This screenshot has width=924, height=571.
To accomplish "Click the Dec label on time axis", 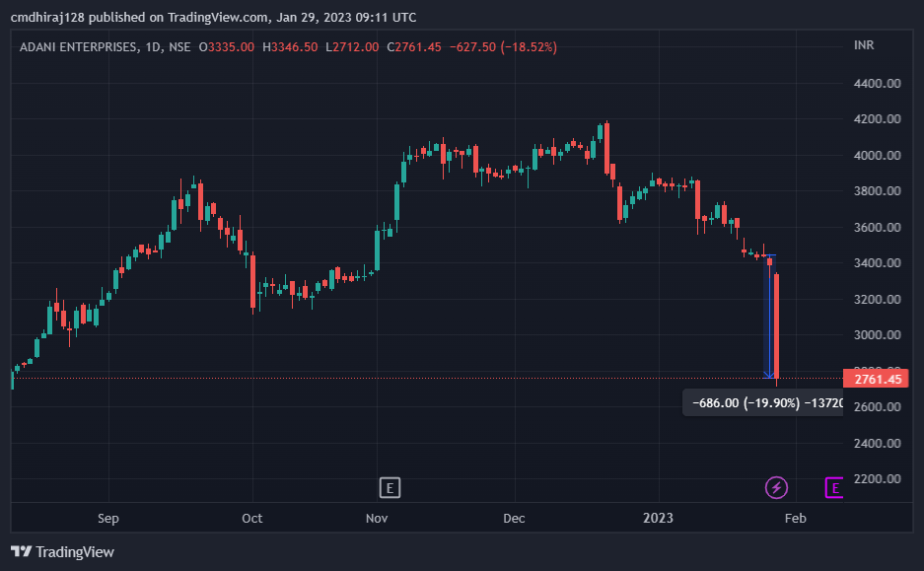I will [514, 519].
